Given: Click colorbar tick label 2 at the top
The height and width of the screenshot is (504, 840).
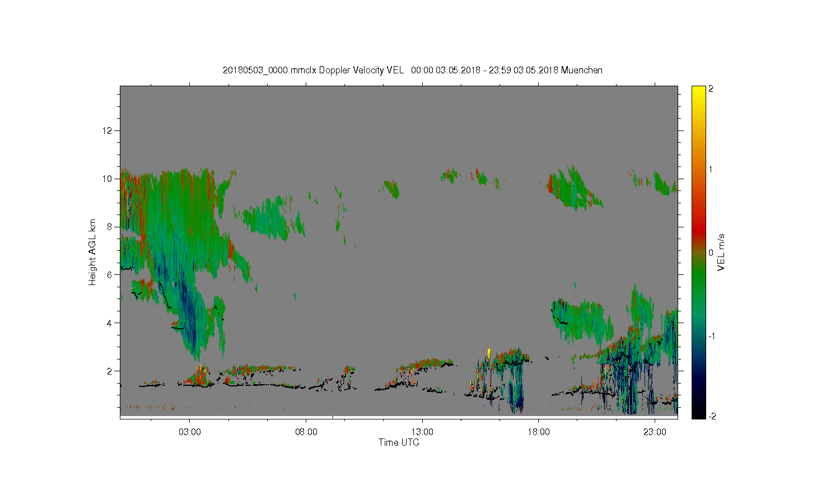Looking at the screenshot, I should click(711, 89).
